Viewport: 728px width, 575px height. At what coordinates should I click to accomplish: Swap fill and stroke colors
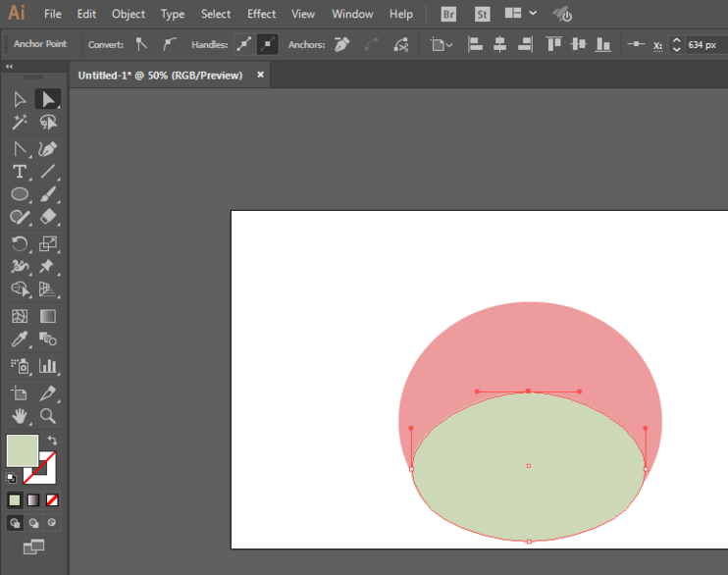(x=53, y=441)
